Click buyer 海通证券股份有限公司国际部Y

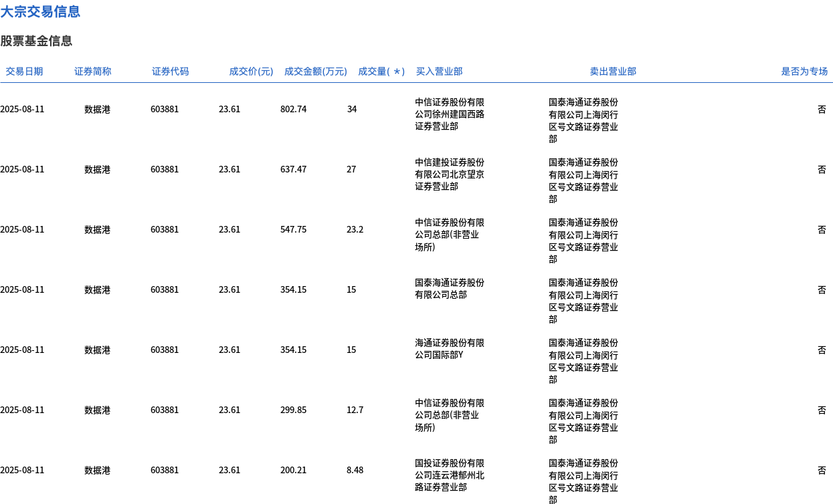450,349
